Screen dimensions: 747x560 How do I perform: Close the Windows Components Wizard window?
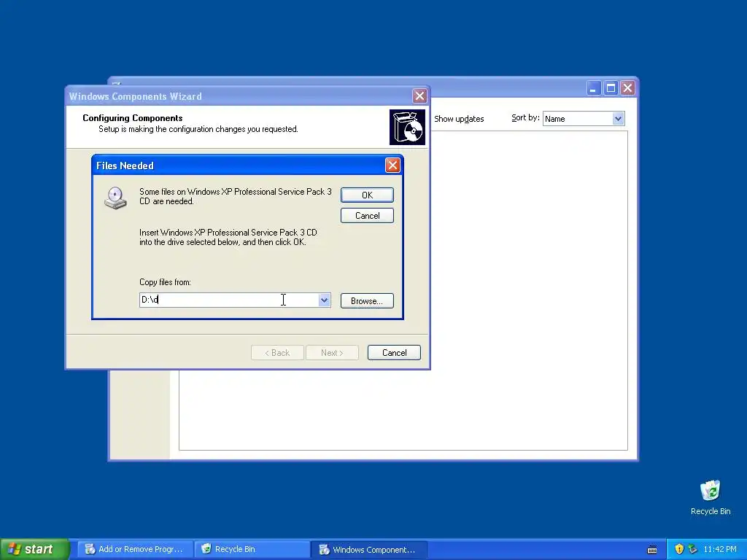coord(419,96)
